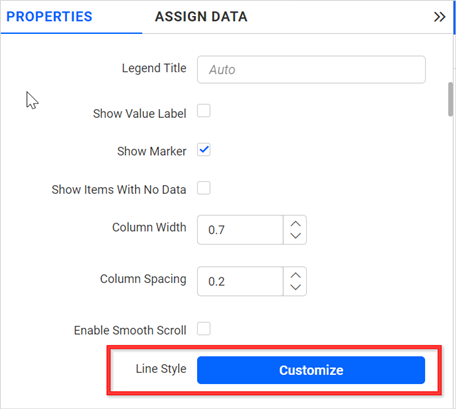Uncheck the Show Marker checkbox

tap(204, 150)
